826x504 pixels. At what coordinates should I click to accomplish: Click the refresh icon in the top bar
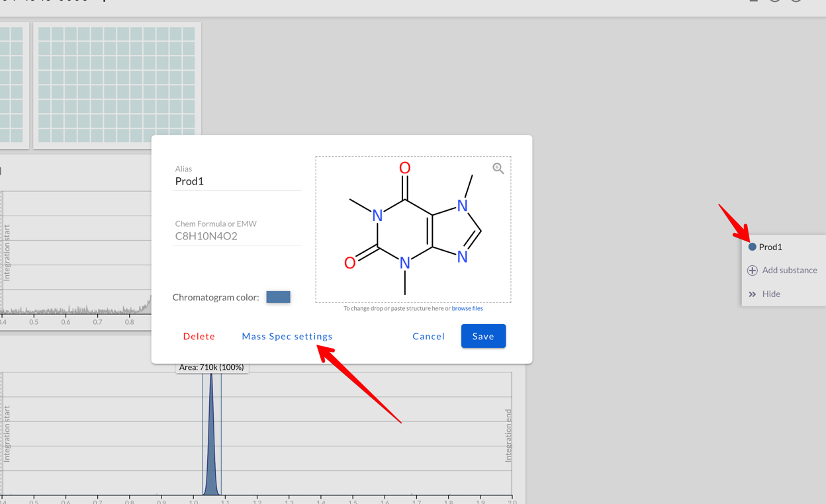(774, 2)
